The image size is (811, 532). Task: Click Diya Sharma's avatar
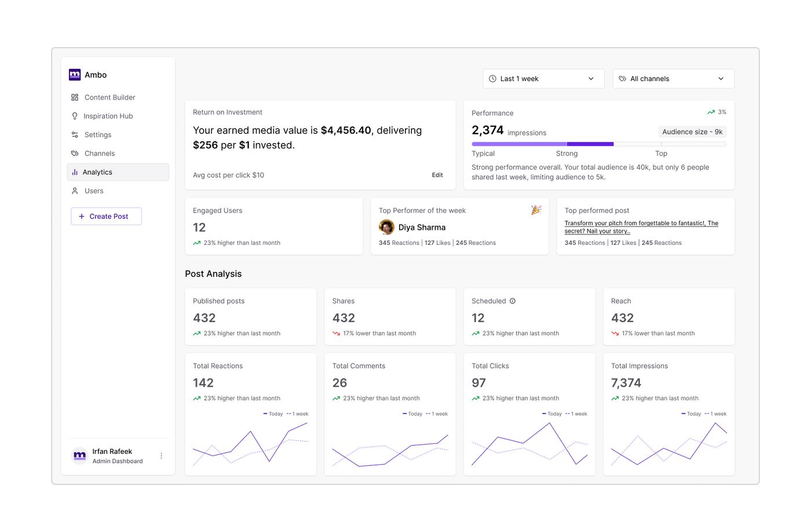pos(386,228)
